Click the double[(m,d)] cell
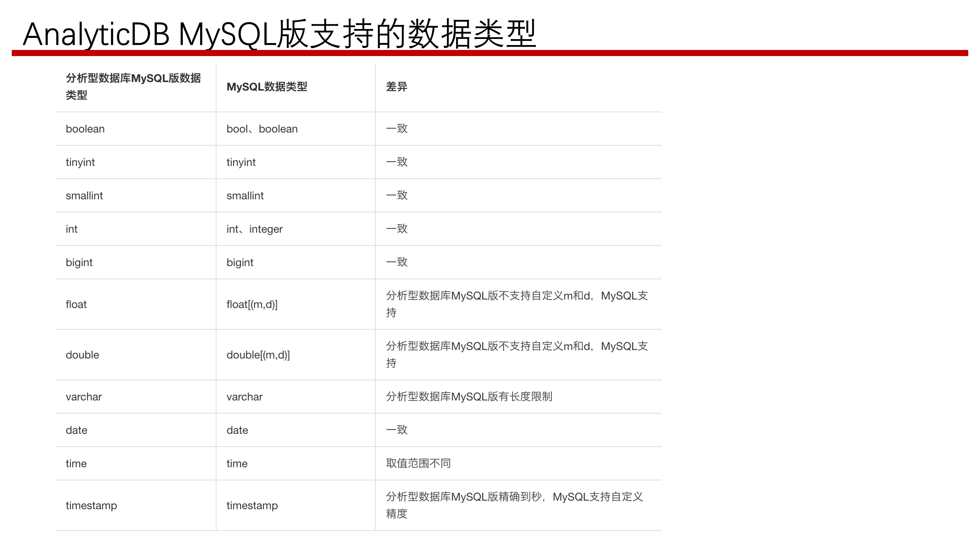 (x=258, y=354)
